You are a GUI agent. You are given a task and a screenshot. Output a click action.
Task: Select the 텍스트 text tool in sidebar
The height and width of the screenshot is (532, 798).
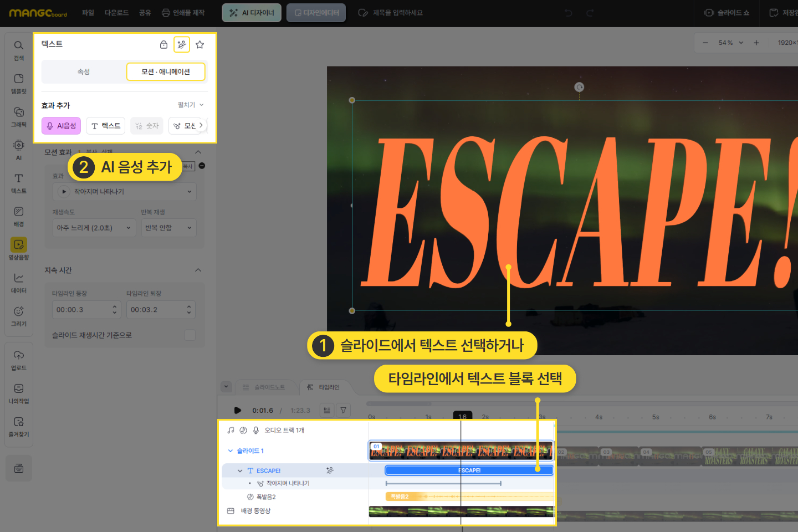(x=18, y=183)
